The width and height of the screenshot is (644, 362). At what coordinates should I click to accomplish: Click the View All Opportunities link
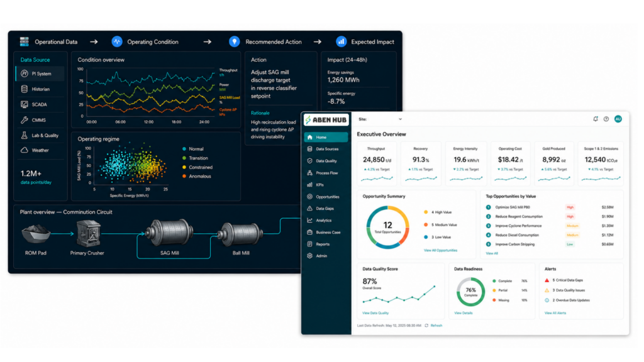(x=440, y=250)
